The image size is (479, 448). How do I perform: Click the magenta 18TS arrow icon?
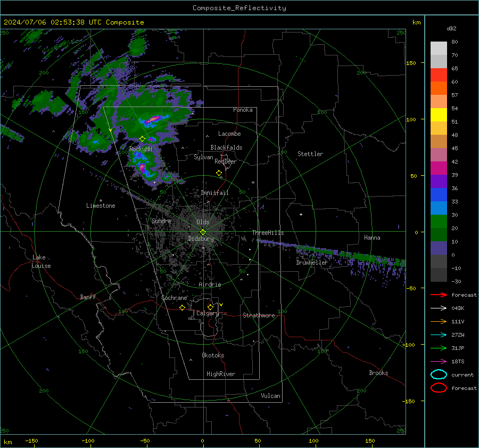pyautogui.click(x=439, y=362)
